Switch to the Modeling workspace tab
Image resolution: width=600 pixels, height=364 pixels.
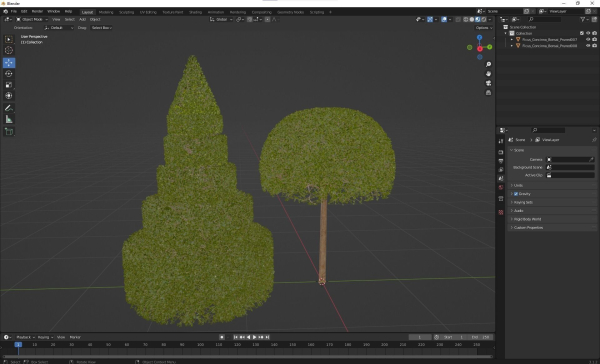tap(106, 12)
